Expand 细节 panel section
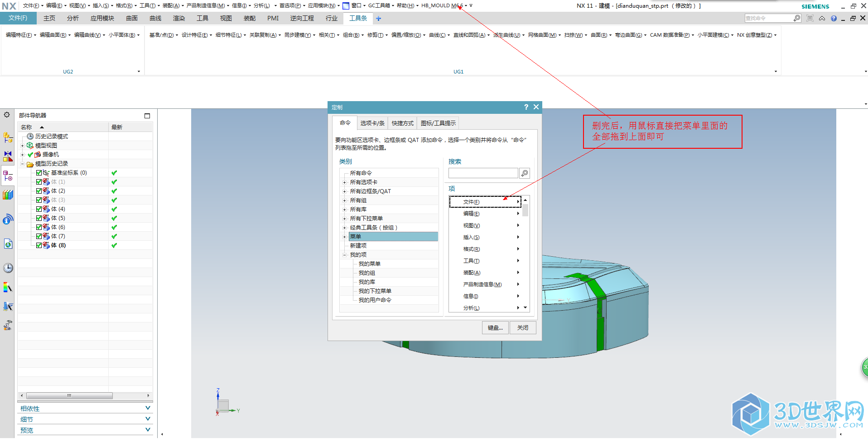This screenshot has height=439, width=868. point(148,419)
